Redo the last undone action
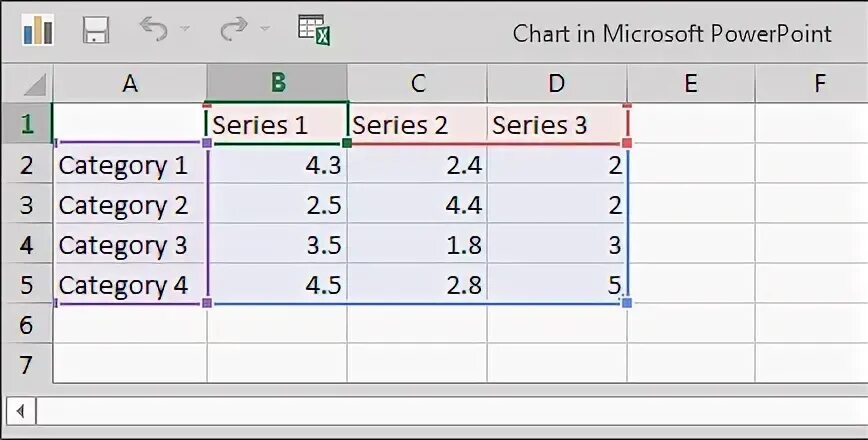The image size is (868, 440). 232,30
